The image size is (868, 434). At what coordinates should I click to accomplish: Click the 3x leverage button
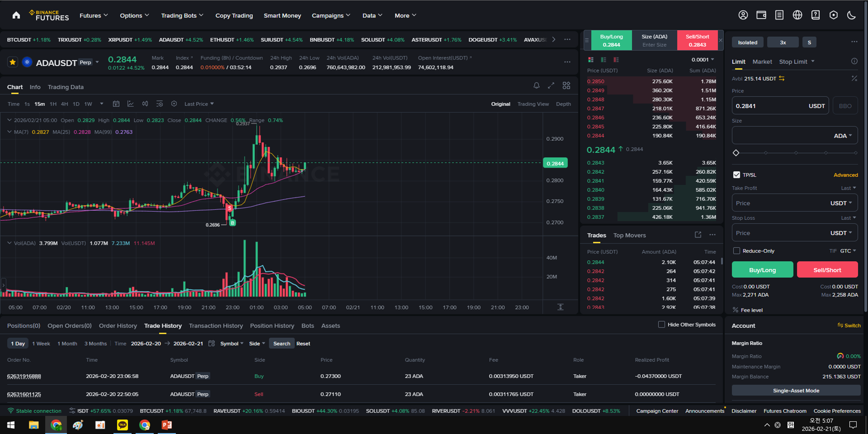pos(783,42)
